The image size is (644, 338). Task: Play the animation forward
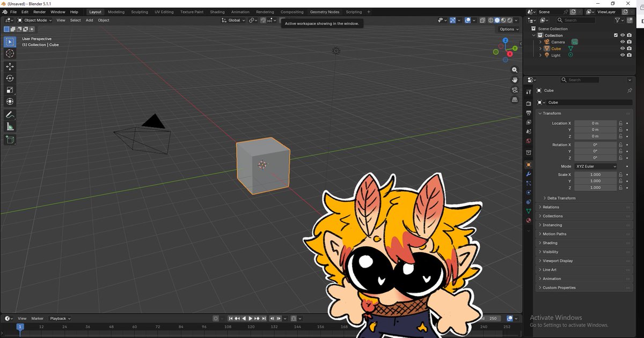(x=251, y=319)
